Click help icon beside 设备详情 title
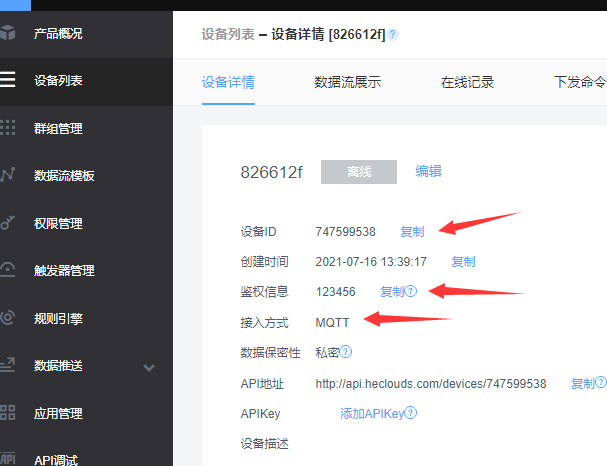Screen dimensions: 607x466 [393, 35]
